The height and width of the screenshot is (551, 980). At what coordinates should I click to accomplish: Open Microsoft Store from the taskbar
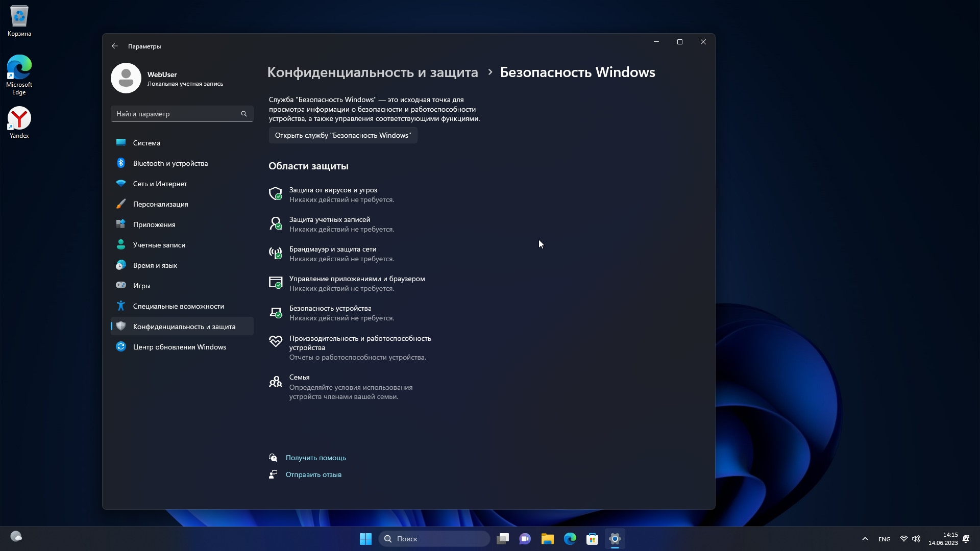592,539
